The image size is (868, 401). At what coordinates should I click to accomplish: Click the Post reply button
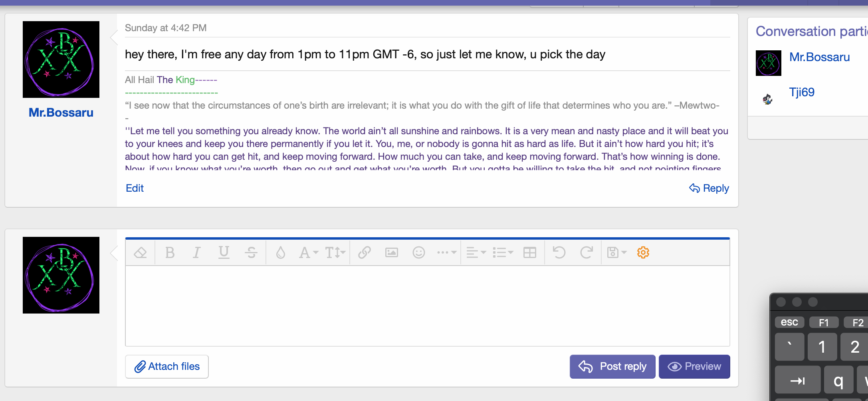pyautogui.click(x=612, y=366)
